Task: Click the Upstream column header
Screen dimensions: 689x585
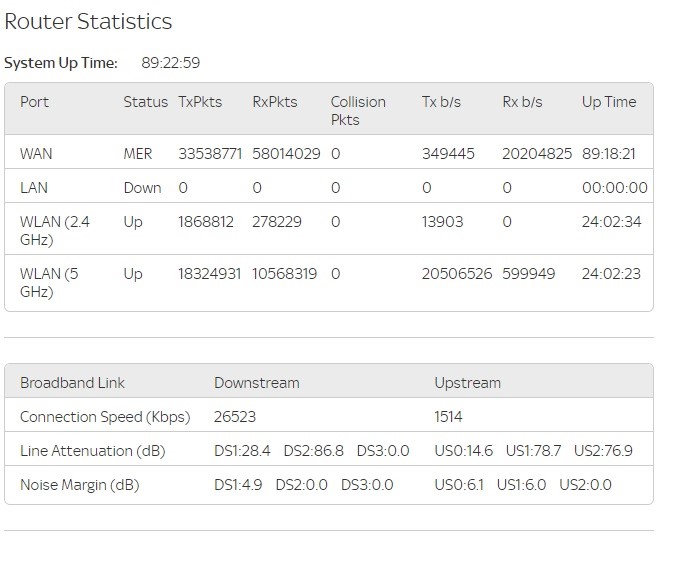Action: coord(467,383)
